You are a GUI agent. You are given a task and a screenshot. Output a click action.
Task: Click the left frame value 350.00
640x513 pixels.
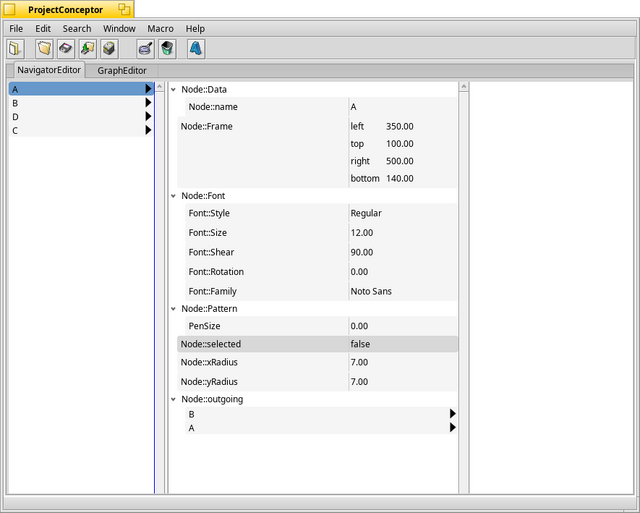(x=400, y=127)
